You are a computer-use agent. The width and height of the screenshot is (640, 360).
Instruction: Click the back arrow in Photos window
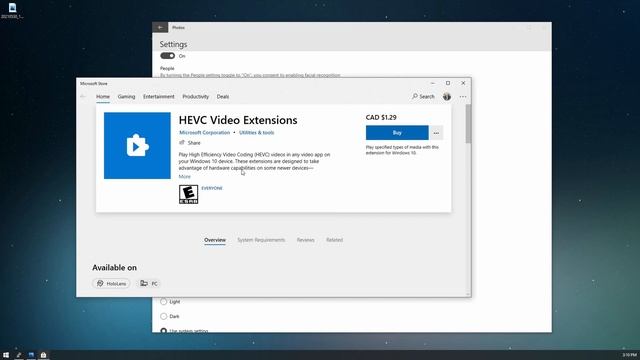click(x=160, y=27)
